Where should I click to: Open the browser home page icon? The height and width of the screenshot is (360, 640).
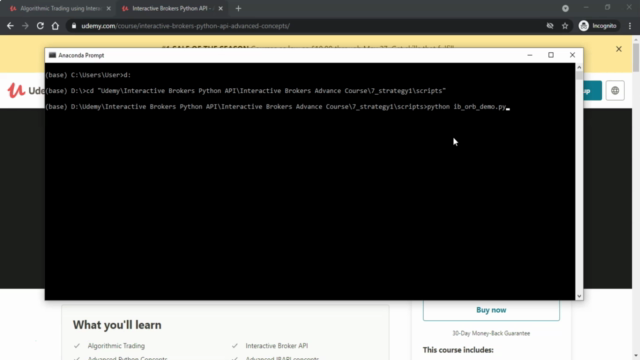[55, 26]
